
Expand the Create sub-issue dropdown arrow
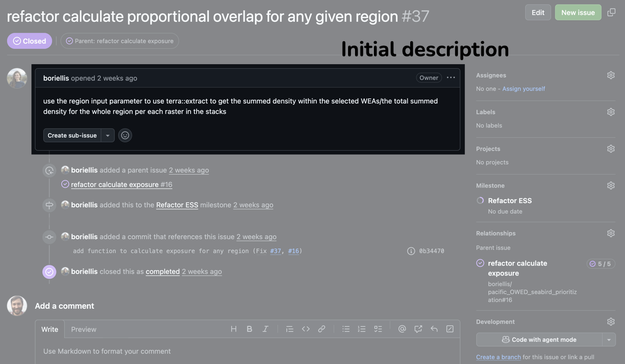pos(108,135)
